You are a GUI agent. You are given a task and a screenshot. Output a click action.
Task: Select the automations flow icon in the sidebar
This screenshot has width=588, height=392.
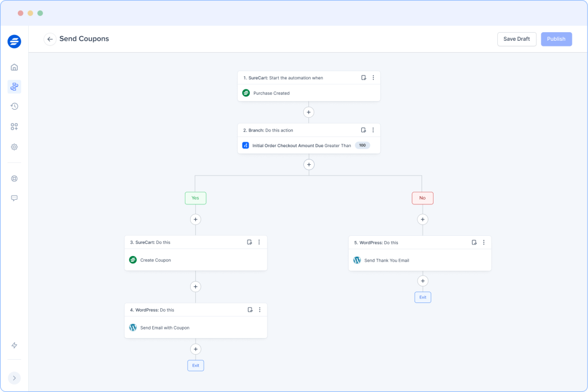click(14, 87)
